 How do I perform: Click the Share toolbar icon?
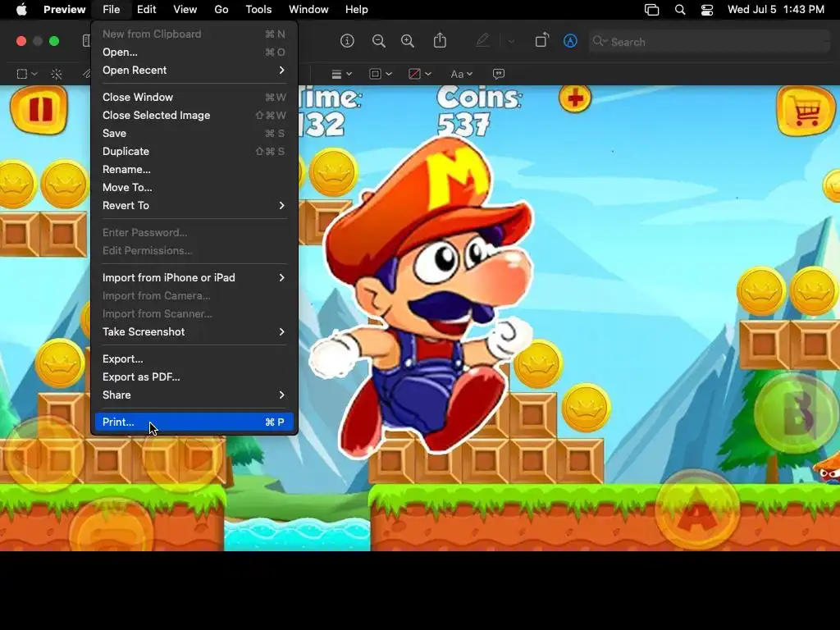[x=440, y=41]
